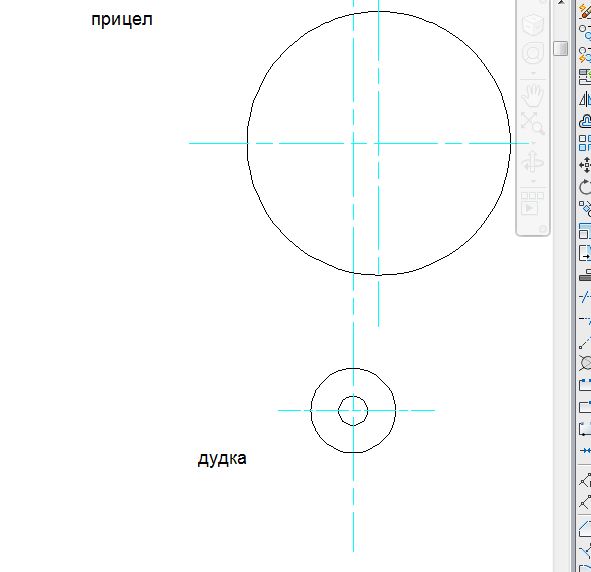This screenshot has width=591, height=572.
Task: Open the SteeringWheels navigation wheel
Action: 533,53
